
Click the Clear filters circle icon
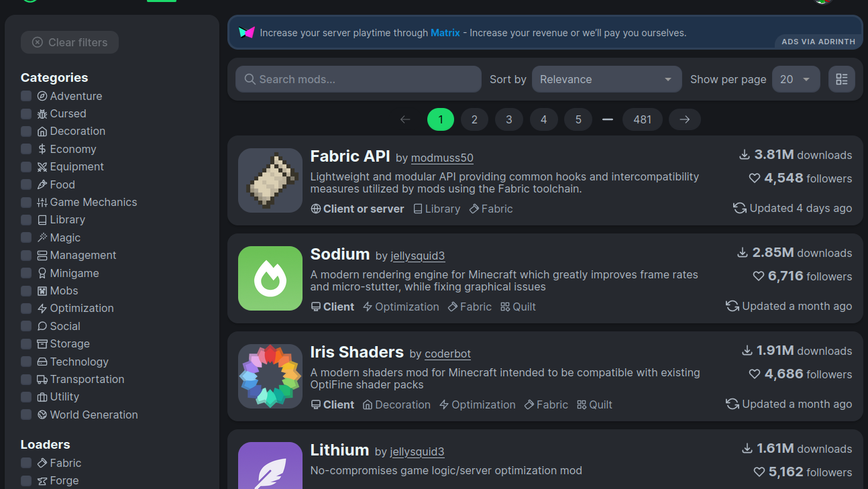[38, 42]
